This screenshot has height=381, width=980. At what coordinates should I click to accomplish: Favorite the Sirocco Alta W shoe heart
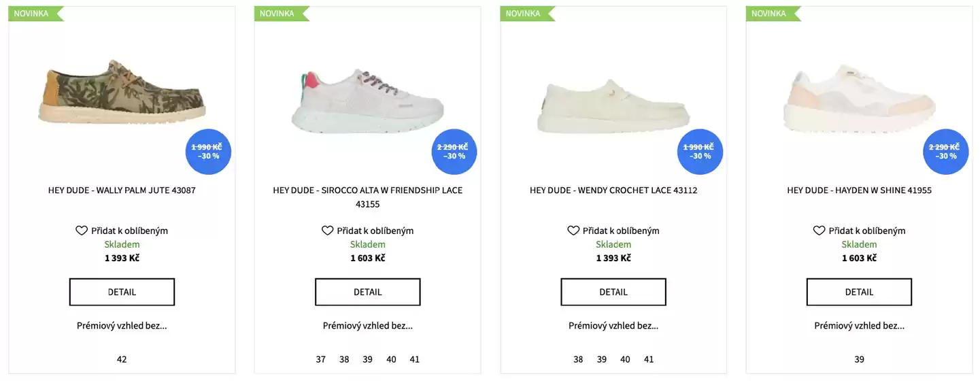click(327, 231)
